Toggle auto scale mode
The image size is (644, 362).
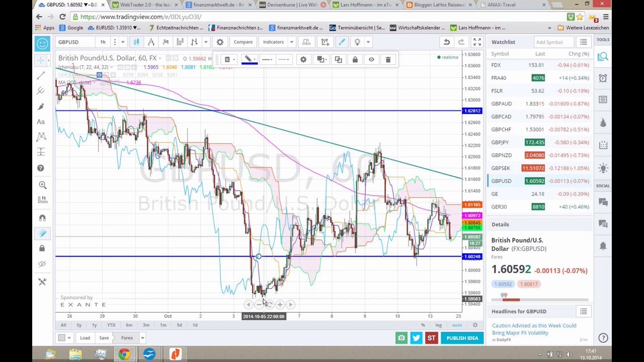457,325
